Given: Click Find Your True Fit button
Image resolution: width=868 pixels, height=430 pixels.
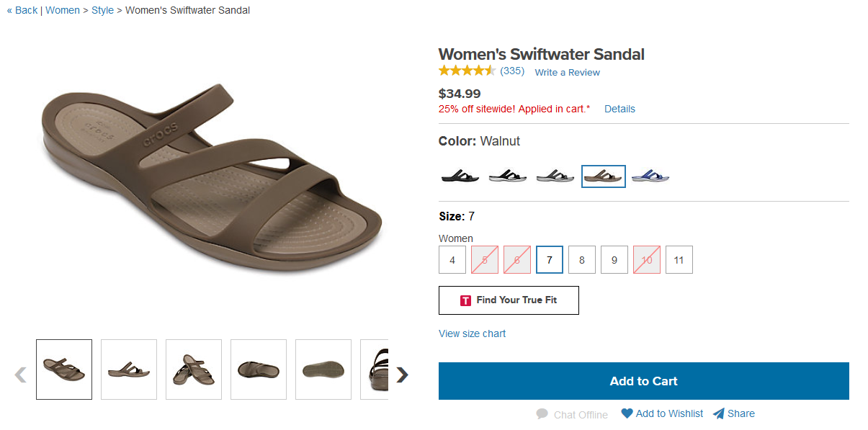Looking at the screenshot, I should (509, 300).
